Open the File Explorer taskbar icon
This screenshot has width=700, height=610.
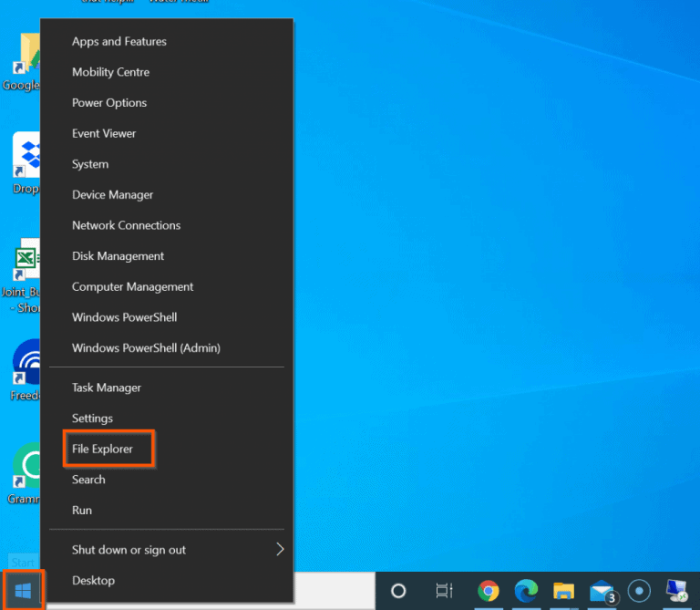click(563, 591)
